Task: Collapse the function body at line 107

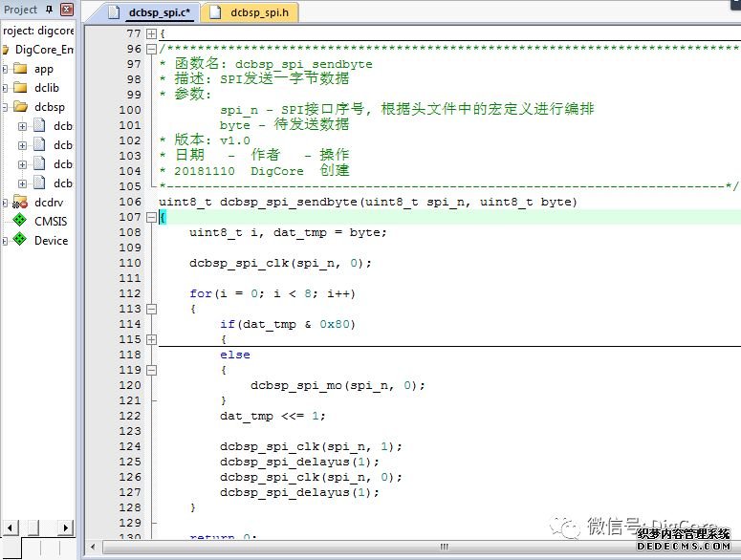Action: click(151, 217)
